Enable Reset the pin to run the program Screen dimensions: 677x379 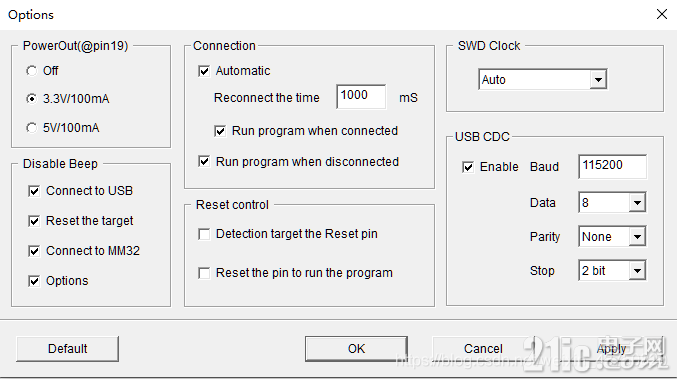204,273
